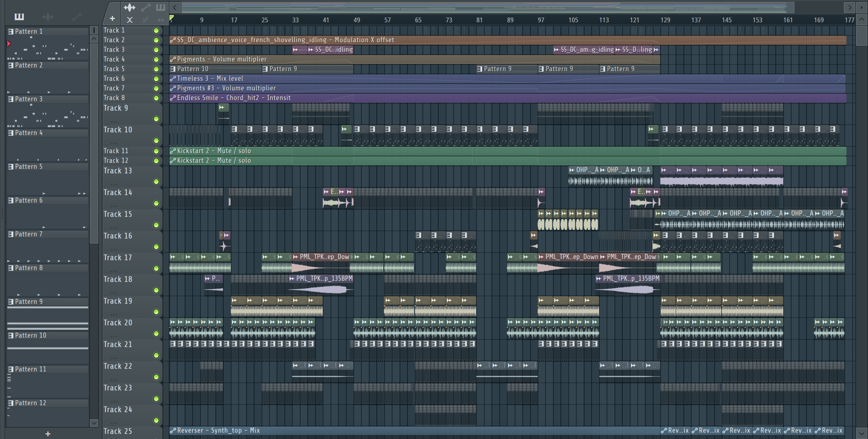Switch picker panel to automation clips filter
The width and height of the screenshot is (868, 439).
77,17
